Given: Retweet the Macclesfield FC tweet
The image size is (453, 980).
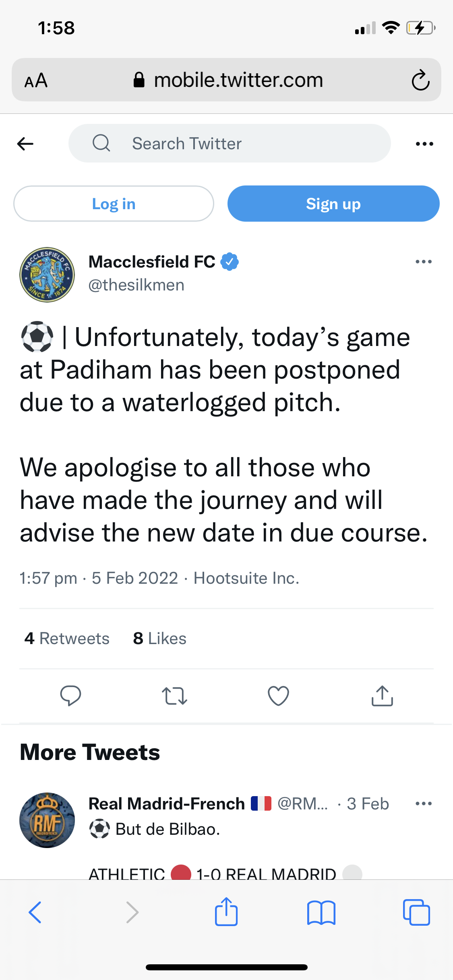Looking at the screenshot, I should coord(174,696).
